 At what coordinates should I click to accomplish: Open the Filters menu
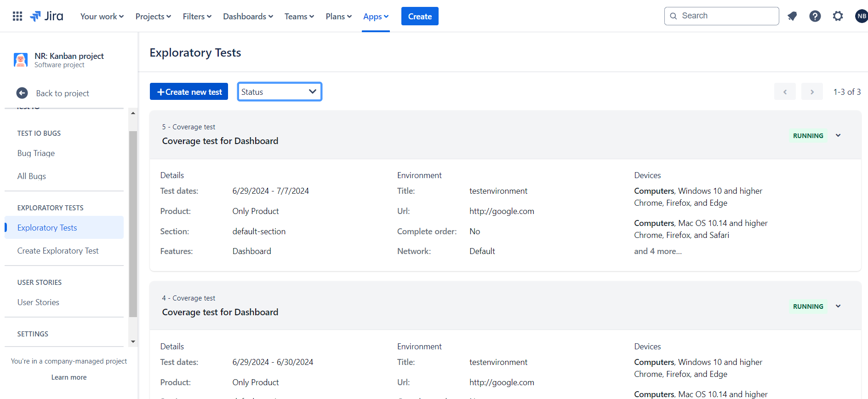pyautogui.click(x=197, y=16)
